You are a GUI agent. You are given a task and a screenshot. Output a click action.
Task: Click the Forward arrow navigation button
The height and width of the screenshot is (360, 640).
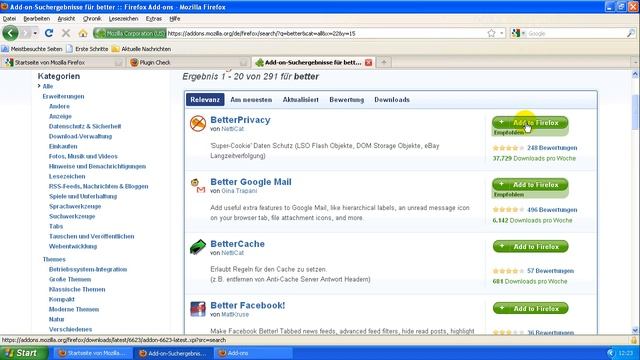26,33
